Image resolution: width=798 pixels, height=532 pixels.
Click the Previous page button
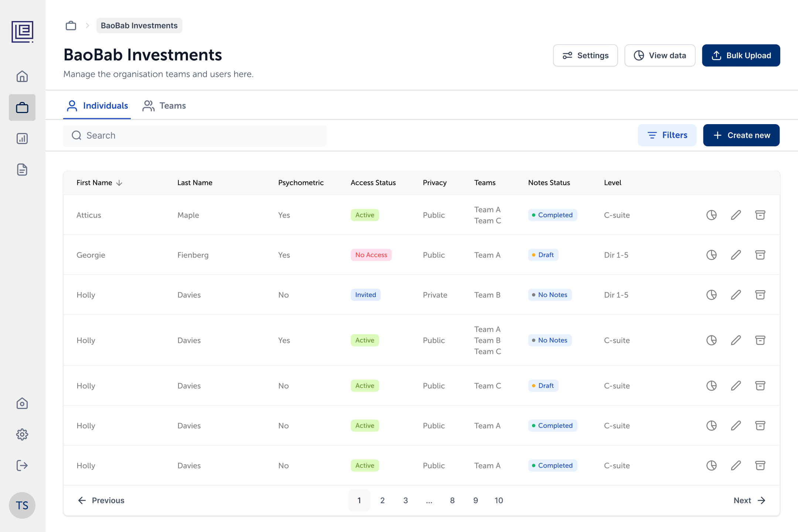[x=101, y=500]
